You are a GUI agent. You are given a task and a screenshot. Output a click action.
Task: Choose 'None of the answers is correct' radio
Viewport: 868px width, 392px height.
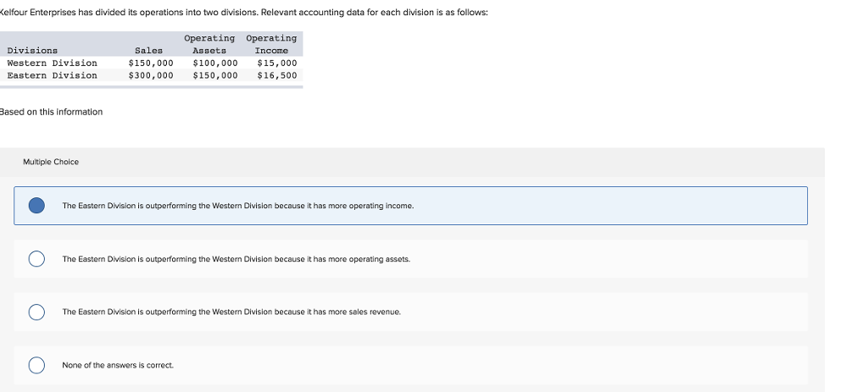(x=36, y=365)
